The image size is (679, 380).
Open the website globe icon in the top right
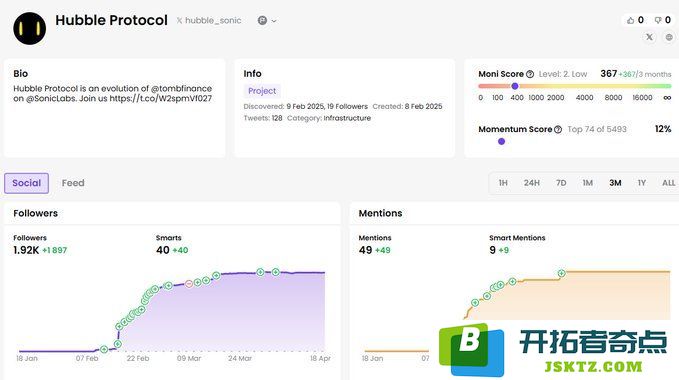(669, 37)
